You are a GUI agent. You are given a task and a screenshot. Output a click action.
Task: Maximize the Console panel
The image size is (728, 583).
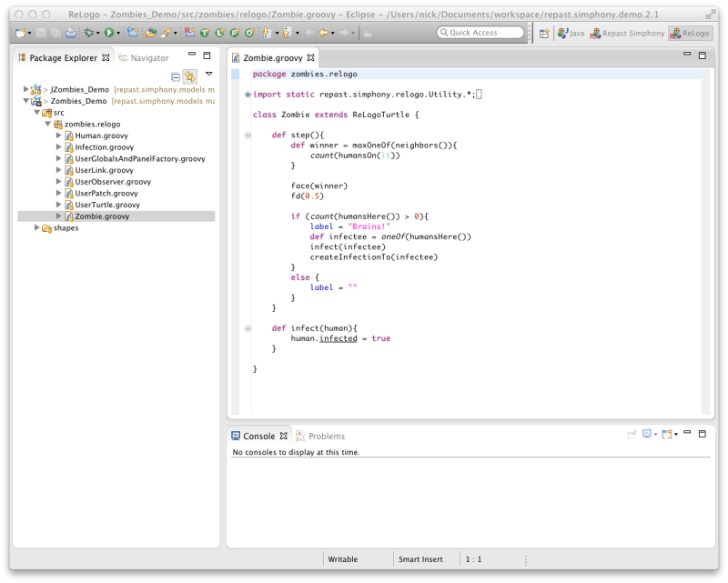click(x=702, y=434)
